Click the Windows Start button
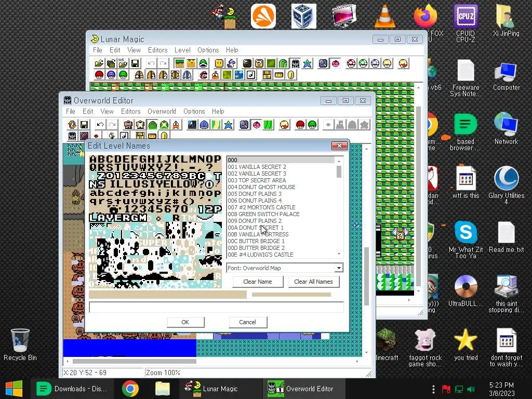The width and height of the screenshot is (532, 399). (x=14, y=389)
